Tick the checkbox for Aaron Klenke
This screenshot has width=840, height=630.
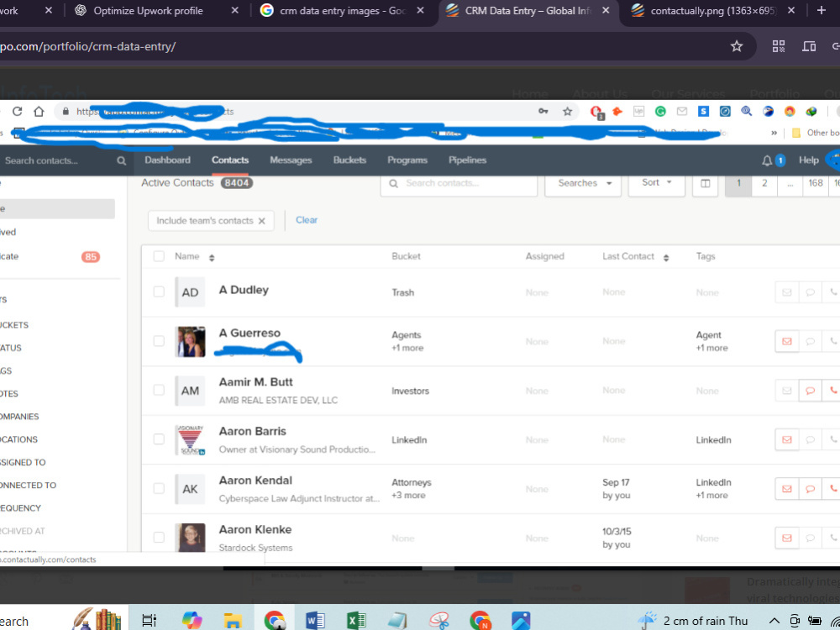point(159,538)
